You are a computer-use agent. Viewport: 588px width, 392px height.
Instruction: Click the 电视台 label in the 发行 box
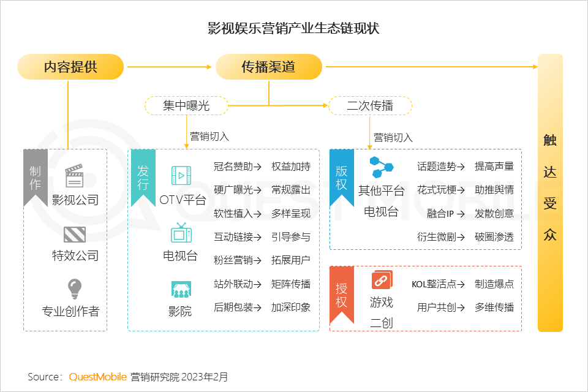point(180,255)
